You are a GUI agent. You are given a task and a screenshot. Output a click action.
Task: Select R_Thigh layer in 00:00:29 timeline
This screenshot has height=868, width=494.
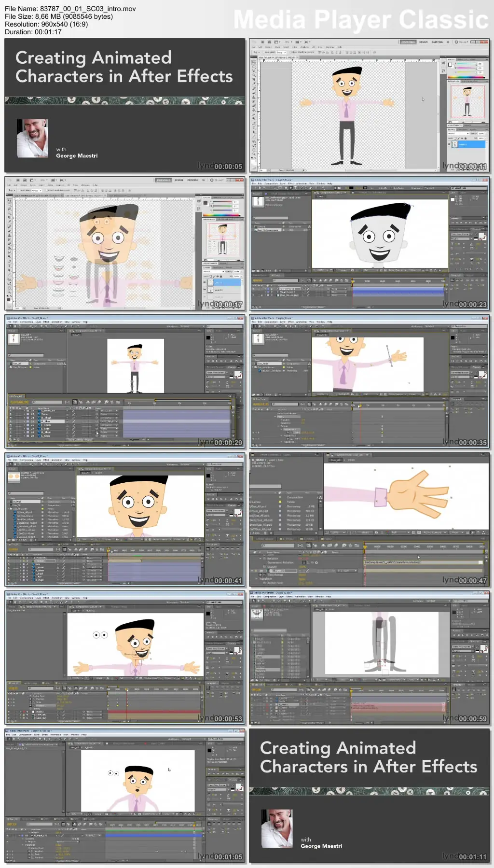(x=46, y=418)
